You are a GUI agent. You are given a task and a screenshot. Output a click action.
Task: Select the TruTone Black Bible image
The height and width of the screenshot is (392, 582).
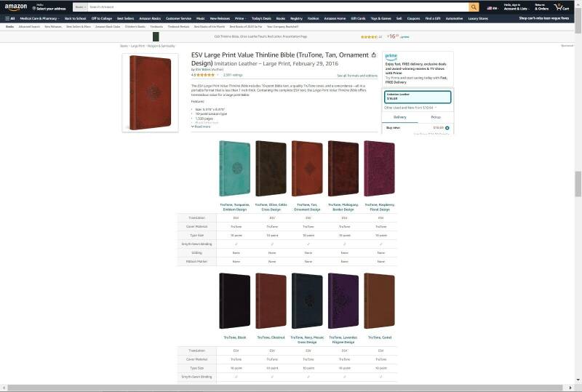[x=234, y=301]
